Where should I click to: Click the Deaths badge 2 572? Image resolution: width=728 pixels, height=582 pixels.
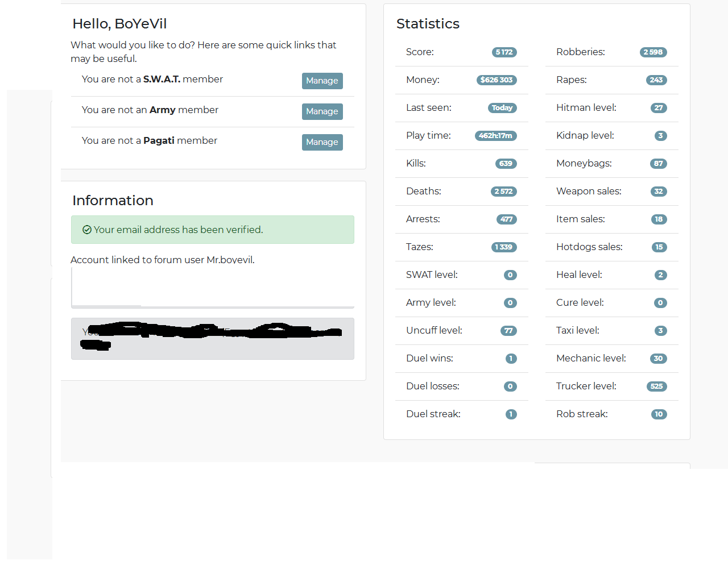[503, 192]
